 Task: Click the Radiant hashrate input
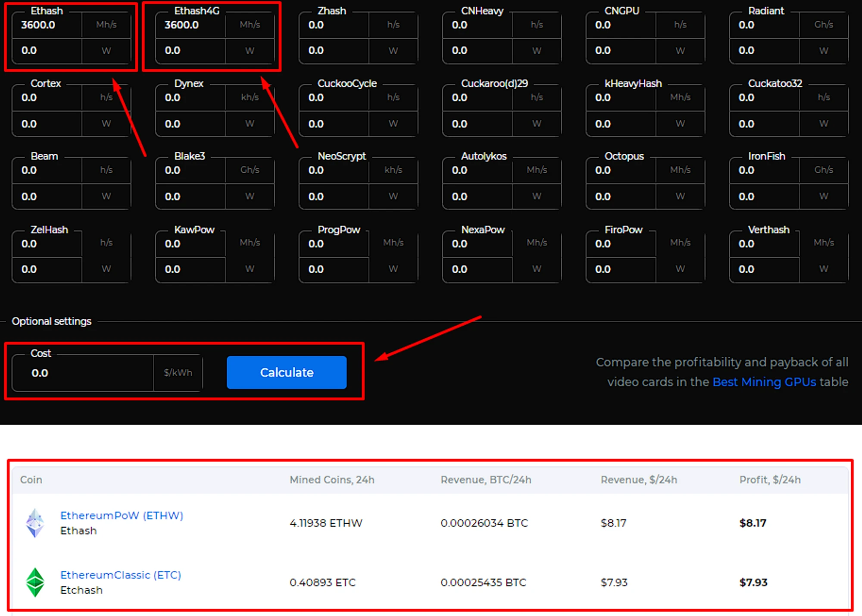(x=764, y=25)
